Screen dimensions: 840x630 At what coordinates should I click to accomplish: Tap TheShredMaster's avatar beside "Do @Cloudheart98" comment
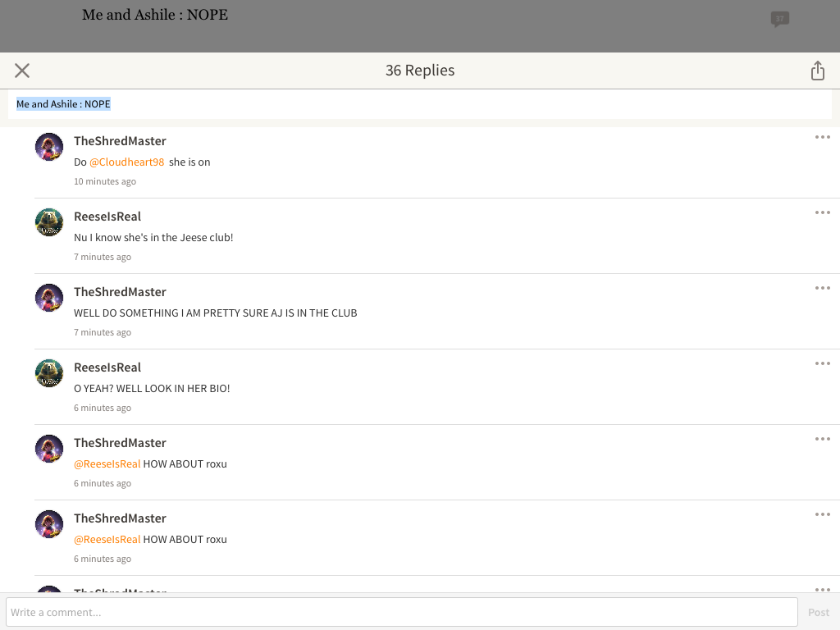pyautogui.click(x=49, y=147)
